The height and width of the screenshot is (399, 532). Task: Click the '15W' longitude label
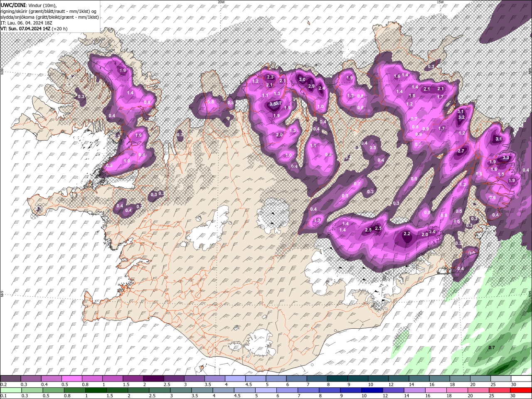pos(440,2)
